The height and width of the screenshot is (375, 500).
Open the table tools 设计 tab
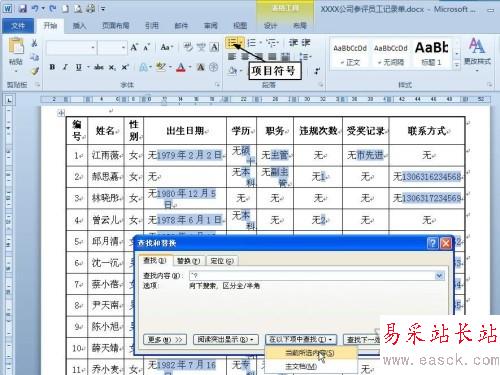point(270,26)
